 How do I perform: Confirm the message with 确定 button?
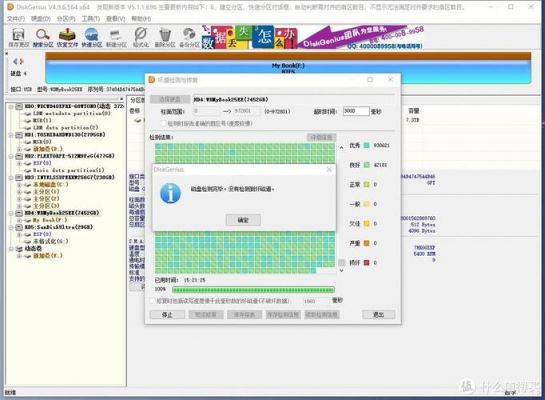point(243,220)
